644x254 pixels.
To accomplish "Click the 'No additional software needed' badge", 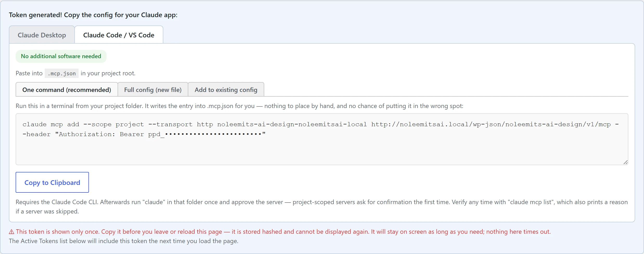I will pyautogui.click(x=61, y=56).
